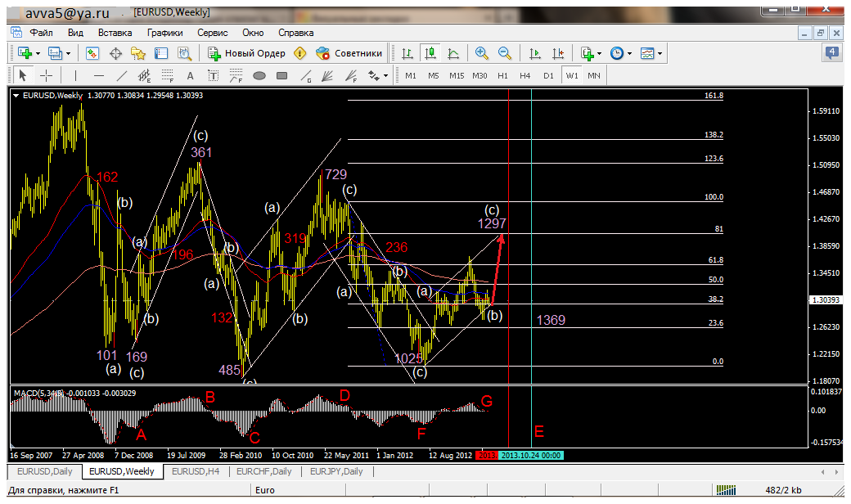Click the Zoom Out magnifier icon
The image size is (851, 504).
(505, 53)
